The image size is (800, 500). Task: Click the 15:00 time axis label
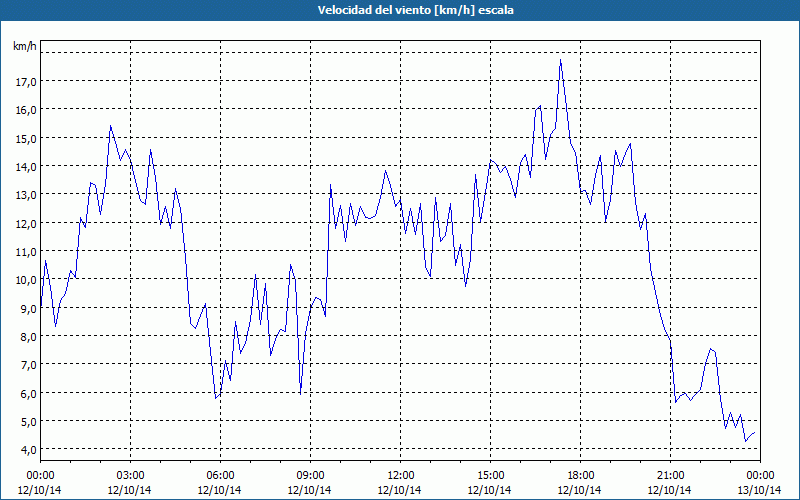(490, 476)
